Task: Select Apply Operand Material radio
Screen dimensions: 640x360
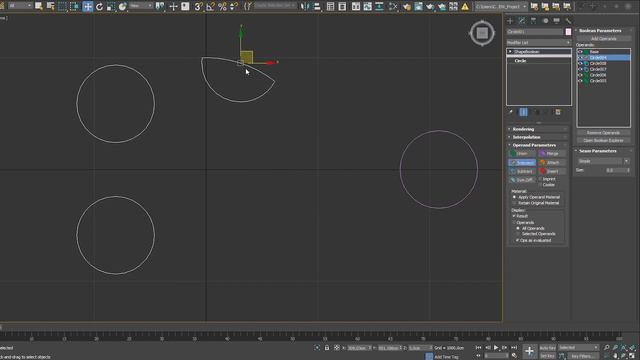Action: click(514, 197)
